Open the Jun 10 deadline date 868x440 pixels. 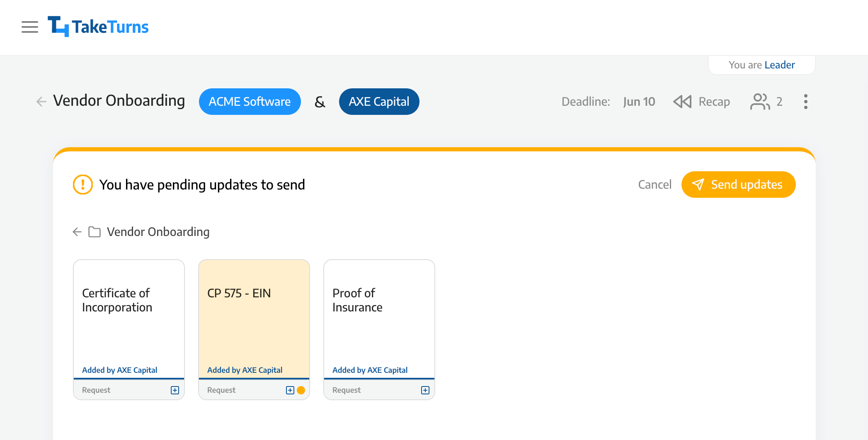(x=639, y=102)
